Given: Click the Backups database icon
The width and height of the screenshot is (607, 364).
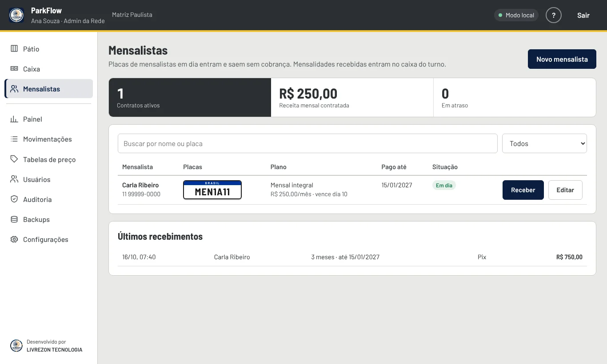Looking at the screenshot, I should (14, 219).
